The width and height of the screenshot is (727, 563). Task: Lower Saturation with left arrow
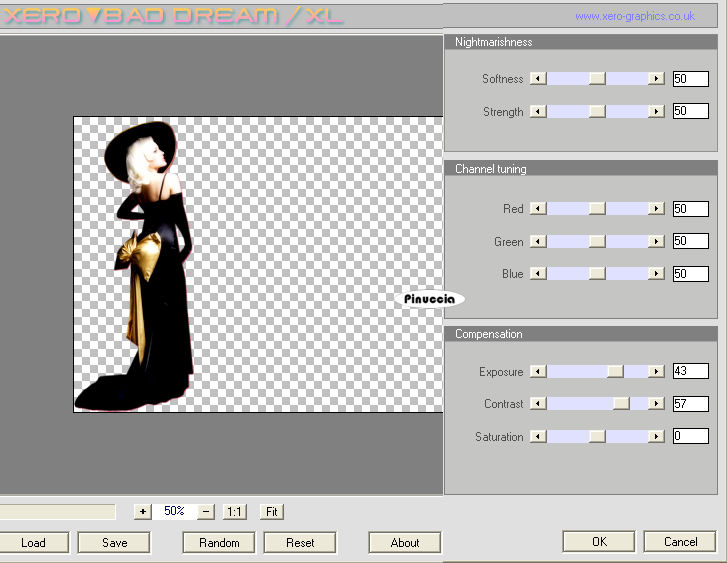(538, 436)
